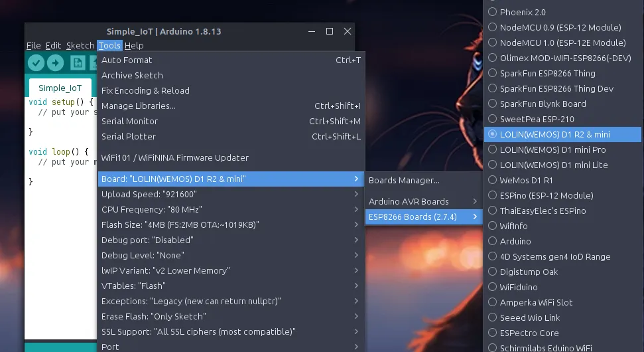Choose Auto Format in Tools menu
The width and height of the screenshot is (644, 352).
coord(127,60)
